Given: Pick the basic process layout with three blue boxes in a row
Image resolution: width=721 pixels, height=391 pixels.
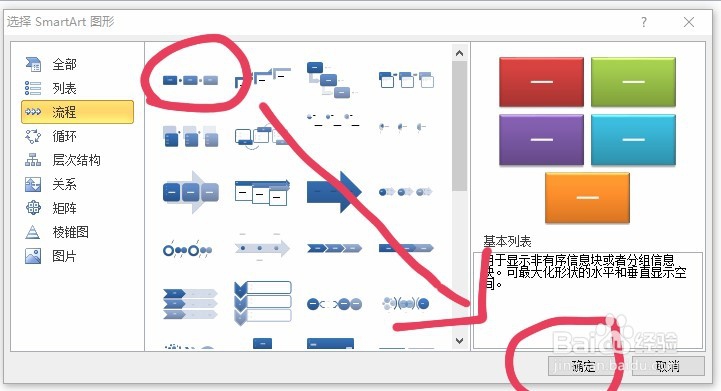Looking at the screenshot, I should point(190,80).
